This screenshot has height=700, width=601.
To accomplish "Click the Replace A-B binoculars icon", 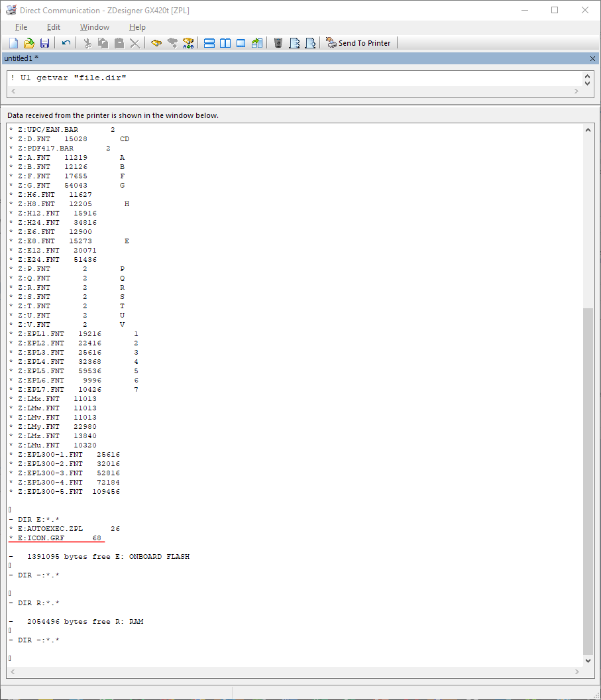I will [x=188, y=43].
